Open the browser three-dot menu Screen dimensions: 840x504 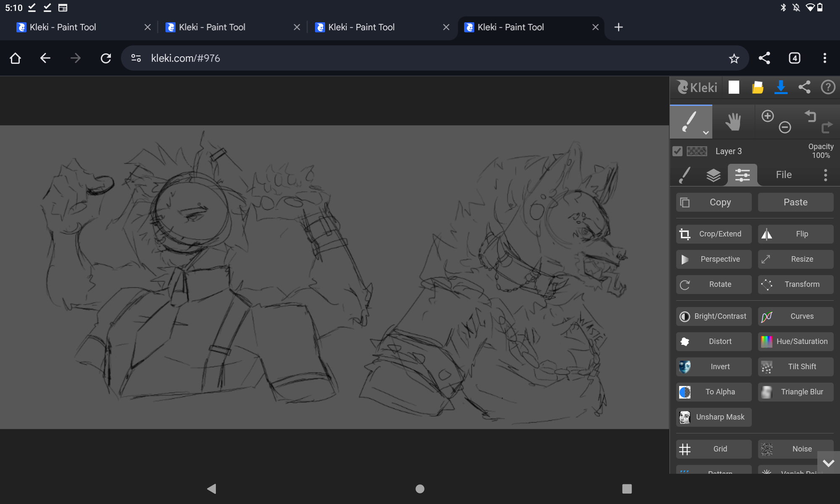coord(825,58)
